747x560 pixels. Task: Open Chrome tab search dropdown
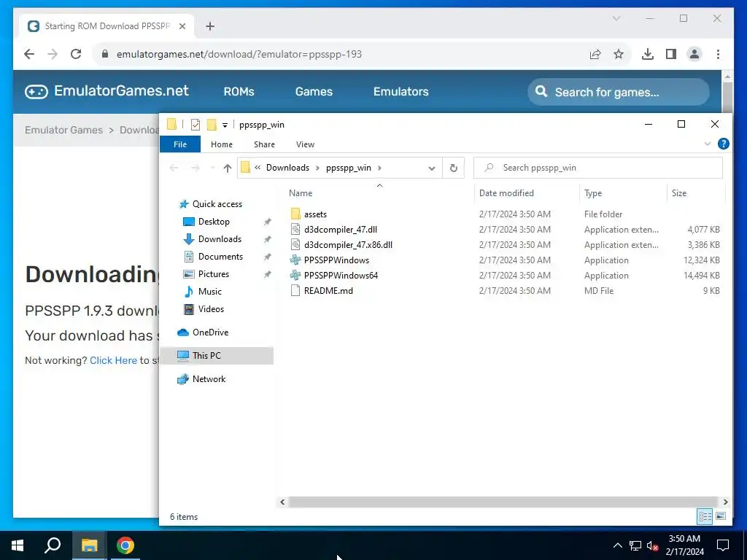[x=616, y=18]
